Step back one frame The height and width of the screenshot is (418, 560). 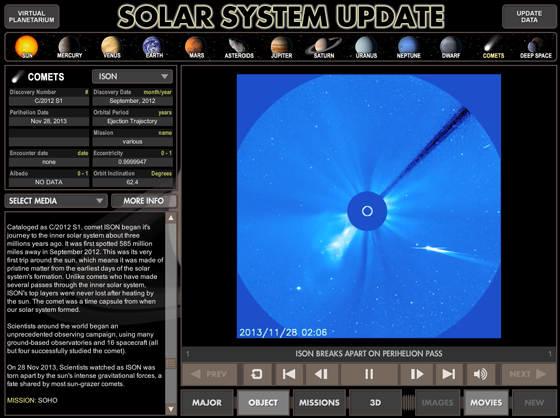pos(321,374)
